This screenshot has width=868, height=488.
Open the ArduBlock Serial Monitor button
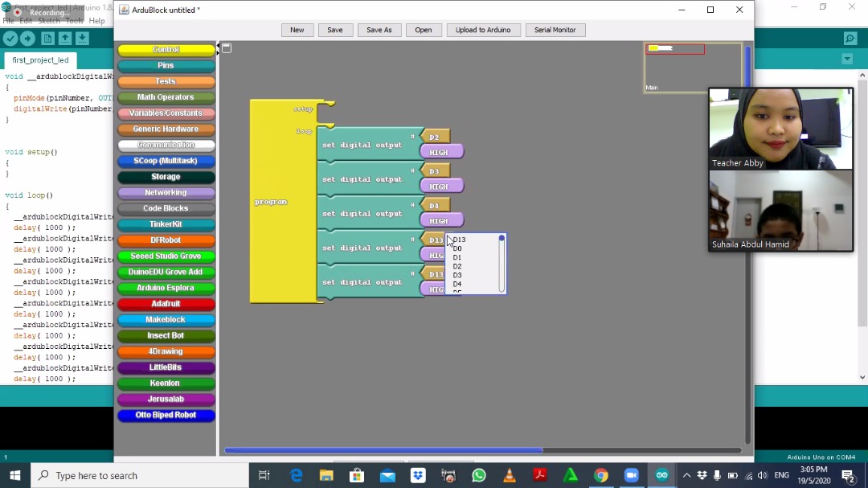coord(555,30)
